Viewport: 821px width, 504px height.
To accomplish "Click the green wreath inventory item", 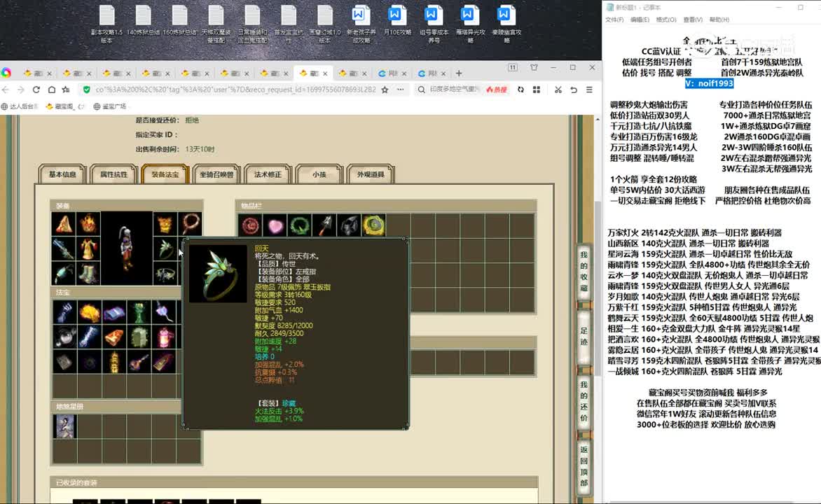I will coord(300,225).
